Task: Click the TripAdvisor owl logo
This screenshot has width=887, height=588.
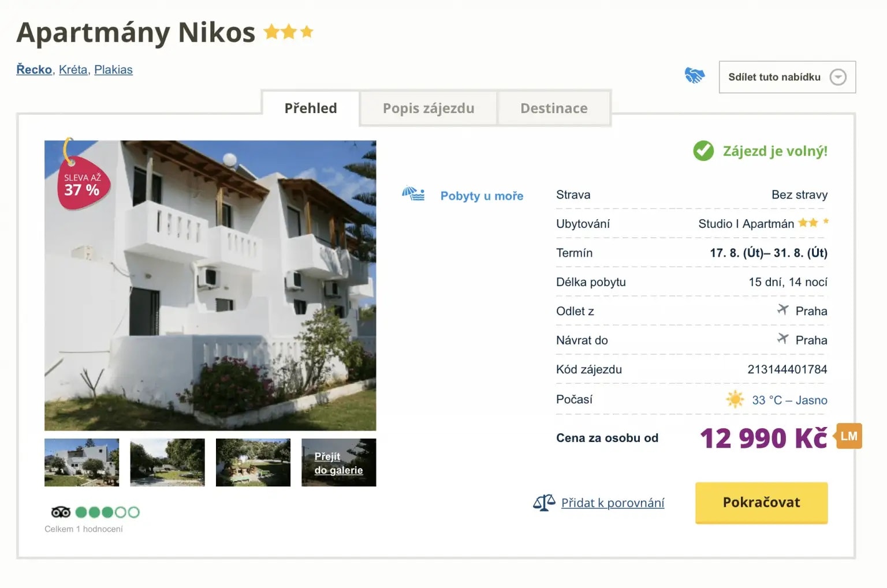Action: coord(61,512)
